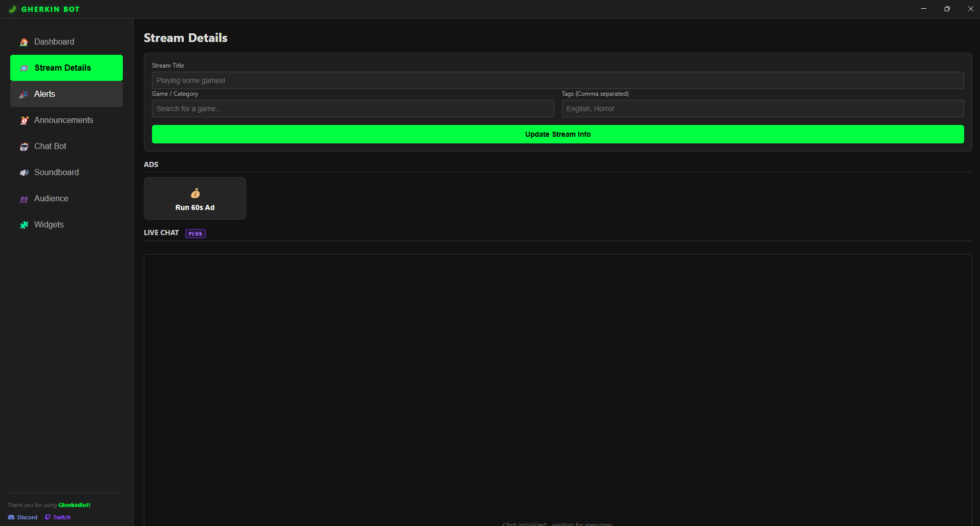
Task: Click the Stream Title input field
Action: (557, 80)
